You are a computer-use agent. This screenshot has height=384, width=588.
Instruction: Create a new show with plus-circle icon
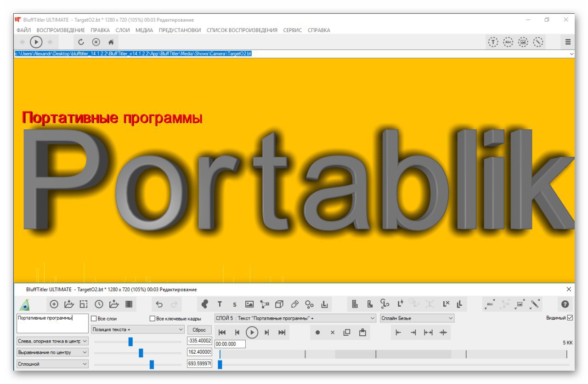click(54, 304)
